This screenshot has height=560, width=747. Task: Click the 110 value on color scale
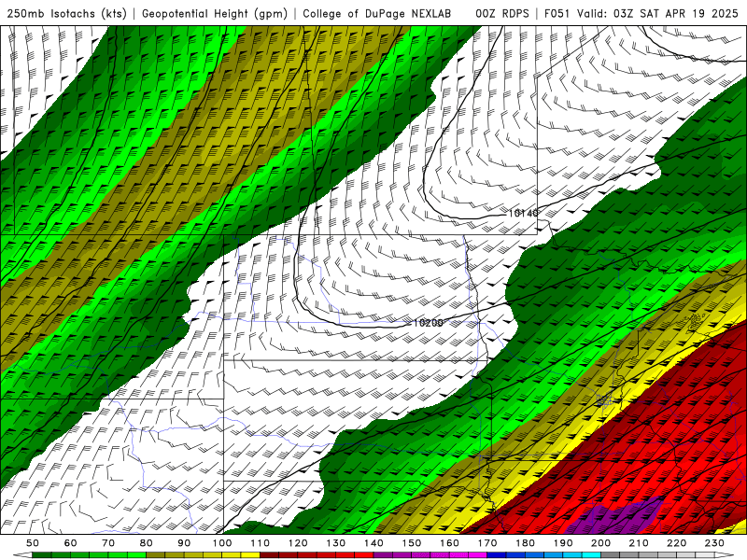(x=261, y=543)
